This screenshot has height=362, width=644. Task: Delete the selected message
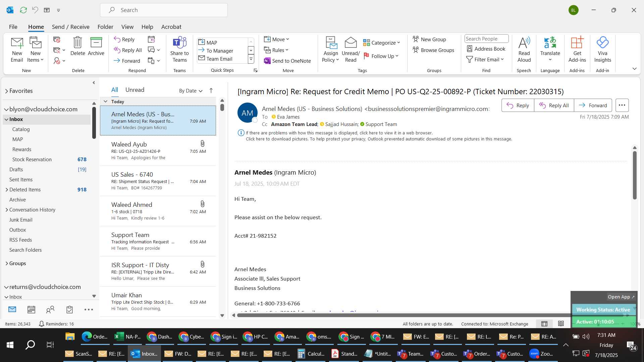[77, 46]
